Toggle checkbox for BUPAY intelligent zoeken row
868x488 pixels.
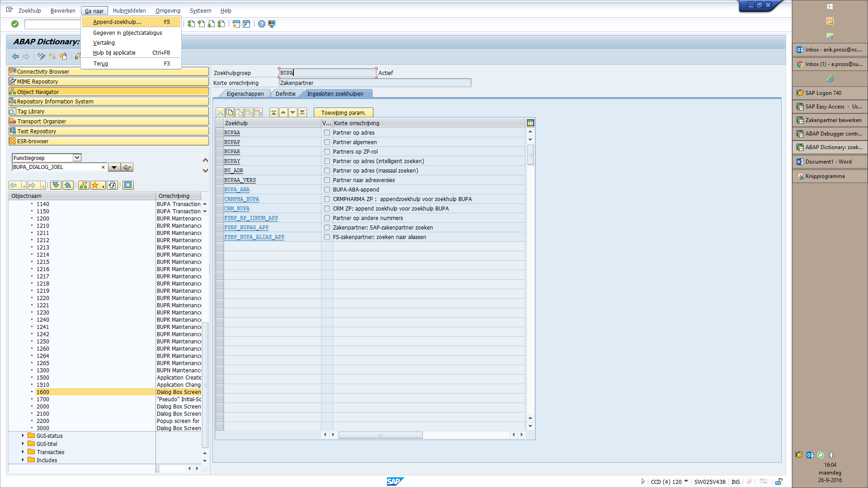(327, 161)
